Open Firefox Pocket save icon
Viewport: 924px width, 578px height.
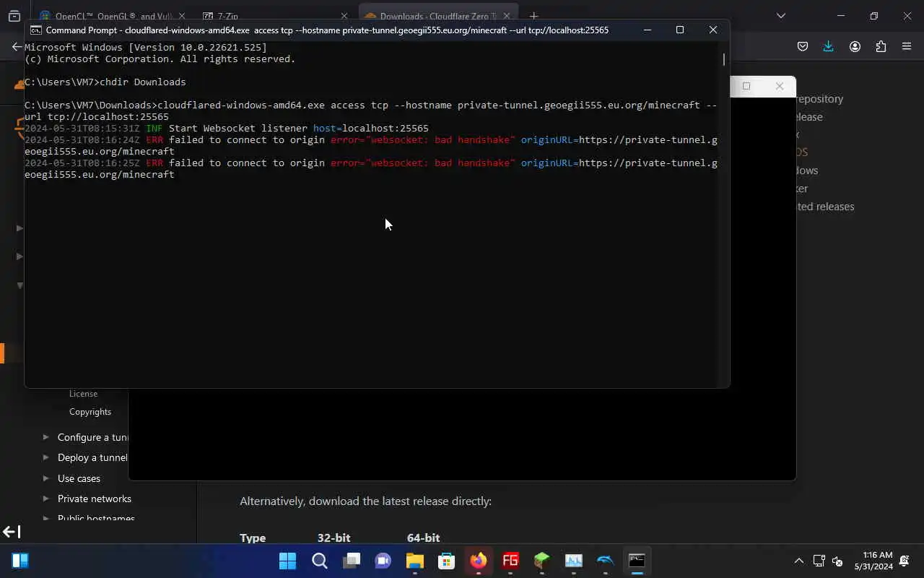[x=803, y=46]
